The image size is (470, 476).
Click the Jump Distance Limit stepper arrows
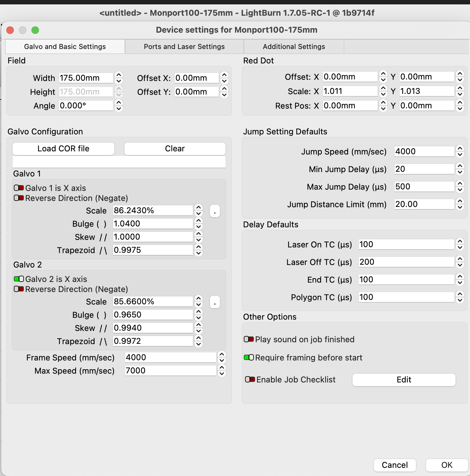[x=460, y=204]
